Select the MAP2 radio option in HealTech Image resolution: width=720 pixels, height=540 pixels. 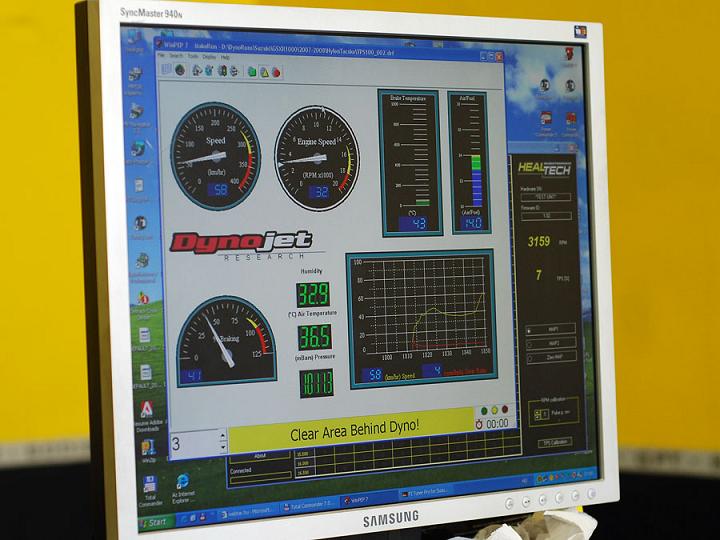click(x=551, y=343)
